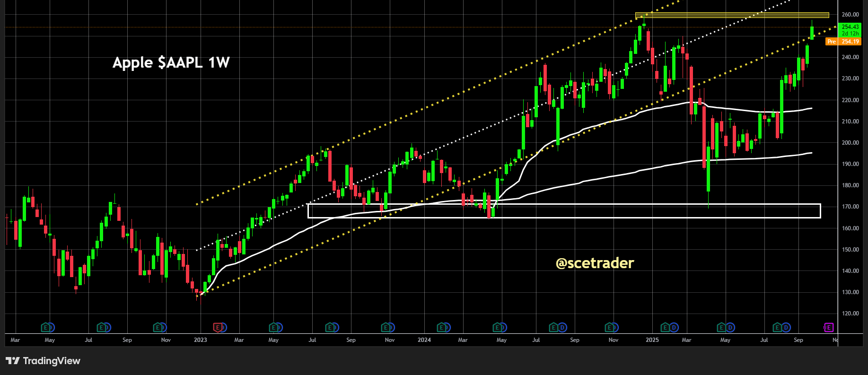This screenshot has width=868, height=375.
Task: Click the red earnings marker near 2023
Action: [x=218, y=327]
